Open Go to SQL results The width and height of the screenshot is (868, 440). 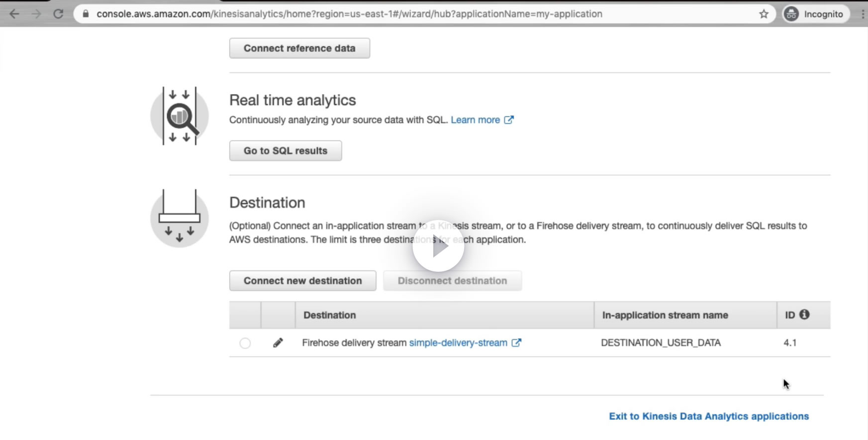[x=286, y=151]
